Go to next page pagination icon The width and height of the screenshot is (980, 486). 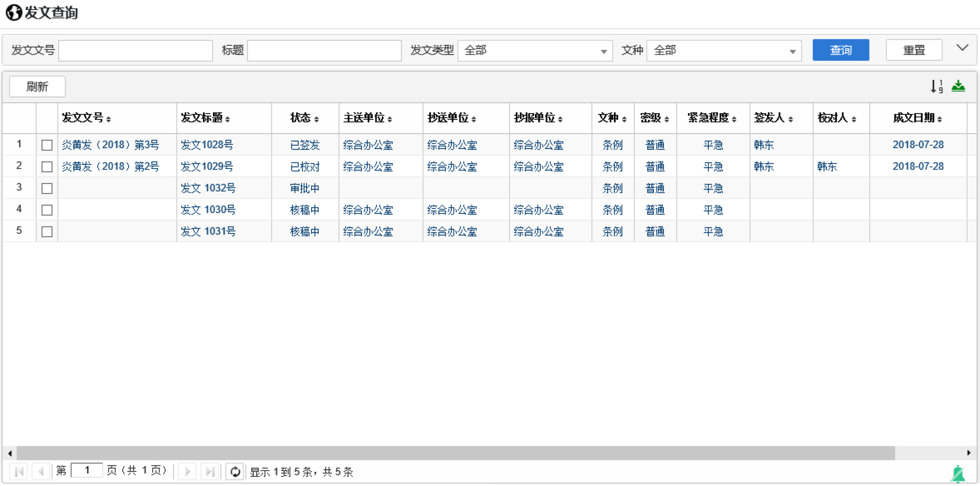(188, 471)
